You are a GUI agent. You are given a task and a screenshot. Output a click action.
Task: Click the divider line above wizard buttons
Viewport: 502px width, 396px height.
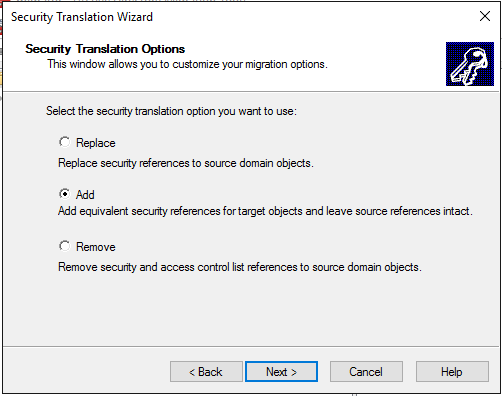(x=251, y=347)
